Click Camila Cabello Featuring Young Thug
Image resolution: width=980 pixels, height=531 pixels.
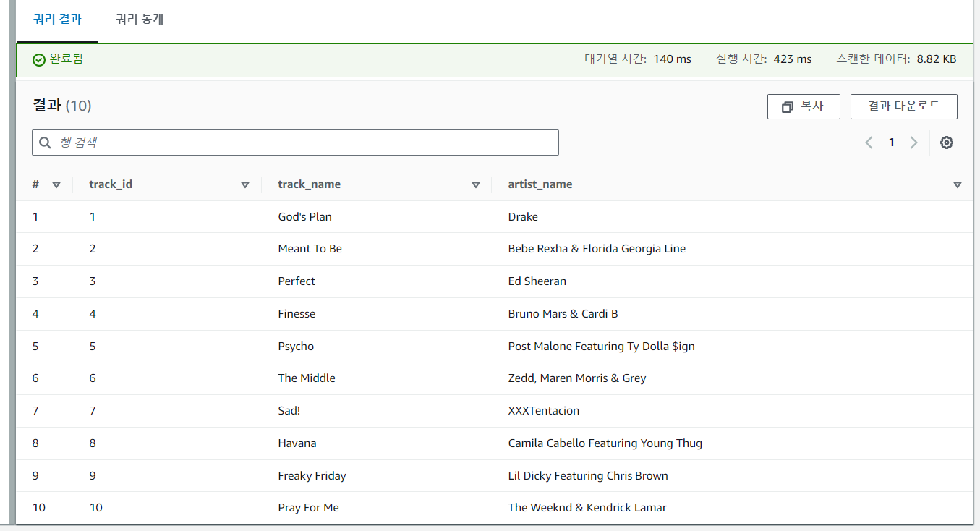click(605, 443)
